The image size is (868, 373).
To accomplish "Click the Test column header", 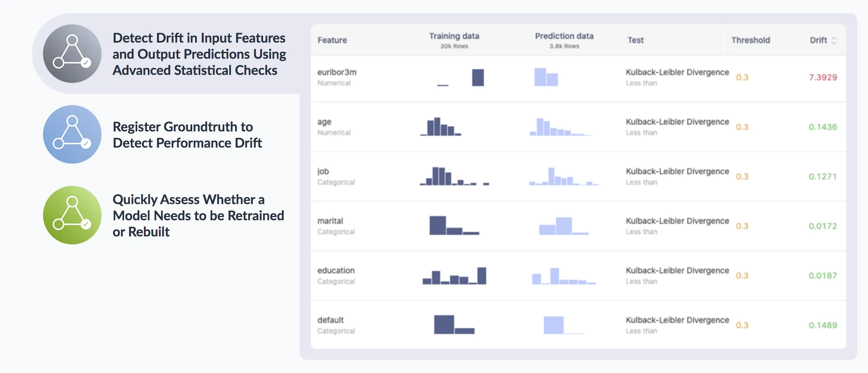I will tap(635, 40).
